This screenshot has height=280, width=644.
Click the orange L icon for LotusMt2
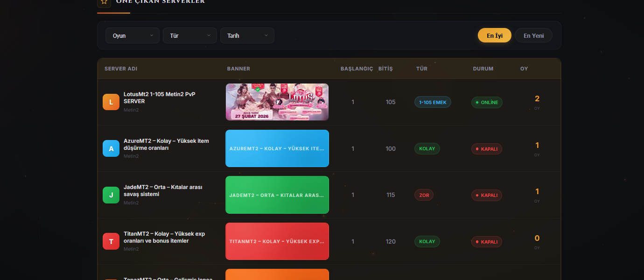tap(111, 102)
